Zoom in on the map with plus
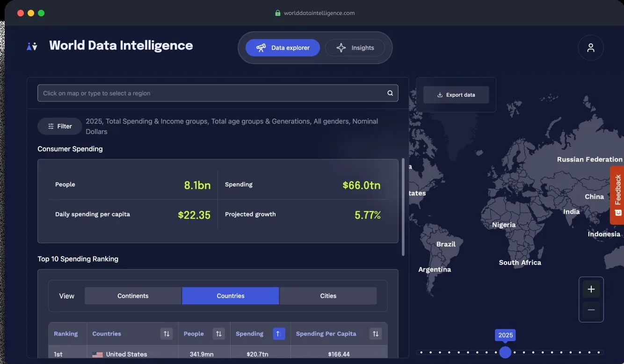 pos(591,289)
